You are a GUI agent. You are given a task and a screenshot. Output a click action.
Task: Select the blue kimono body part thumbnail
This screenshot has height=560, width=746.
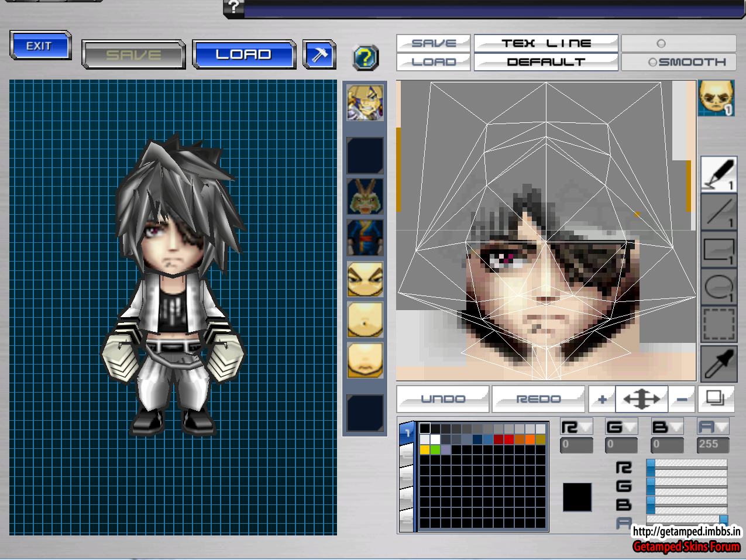click(x=365, y=237)
